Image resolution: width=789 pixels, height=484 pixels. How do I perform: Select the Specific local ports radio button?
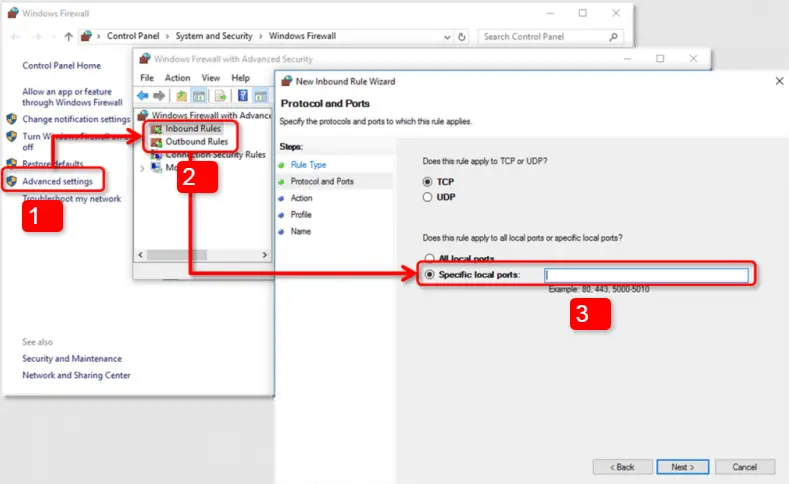point(430,275)
